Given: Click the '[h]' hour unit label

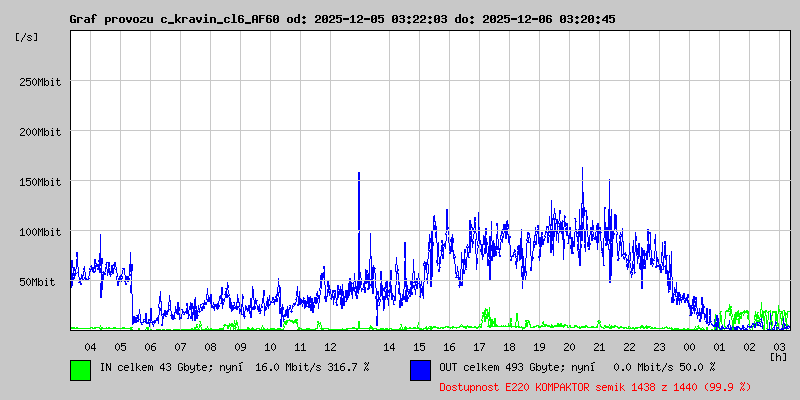Looking at the screenshot, I should pos(778,356).
